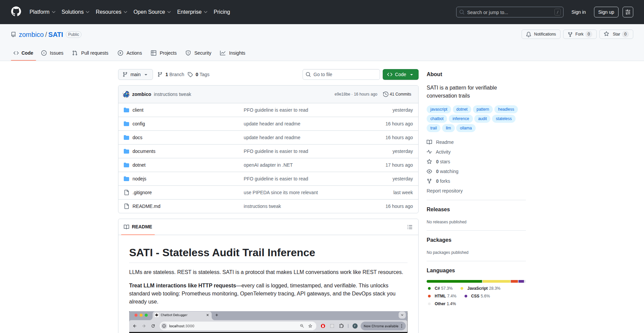Open the header settings menu icon
Viewport: 644px width, 333px height.
(628, 12)
